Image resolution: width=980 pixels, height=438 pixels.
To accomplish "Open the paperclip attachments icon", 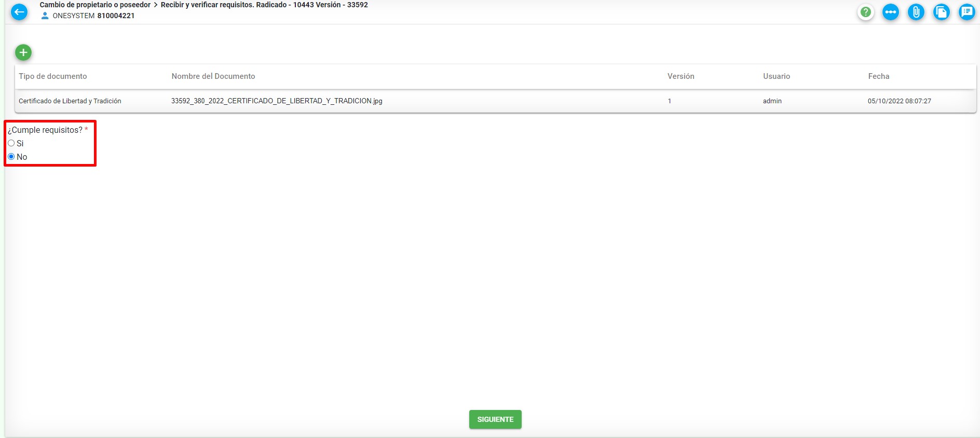I will coord(916,11).
